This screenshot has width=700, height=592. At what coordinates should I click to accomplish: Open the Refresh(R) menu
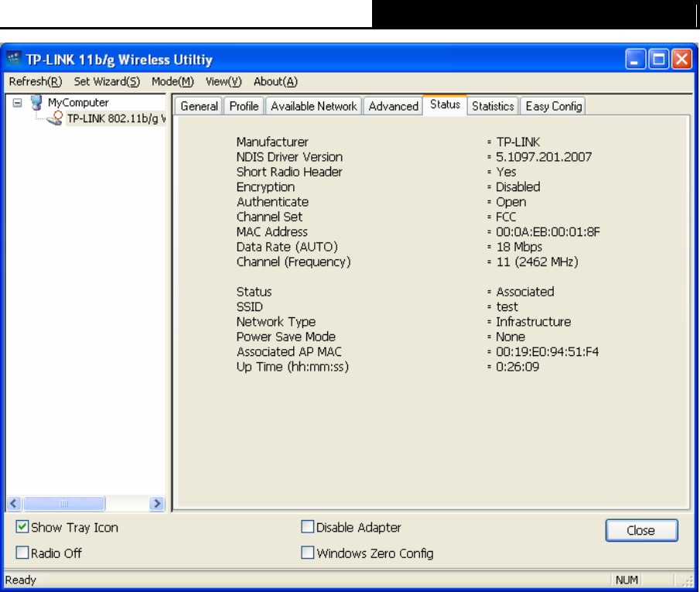click(36, 82)
